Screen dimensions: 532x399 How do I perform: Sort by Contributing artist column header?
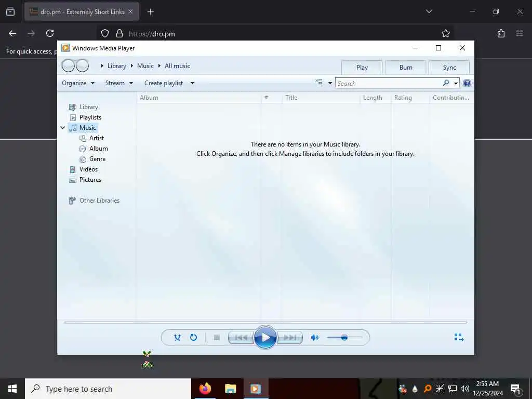451,98
